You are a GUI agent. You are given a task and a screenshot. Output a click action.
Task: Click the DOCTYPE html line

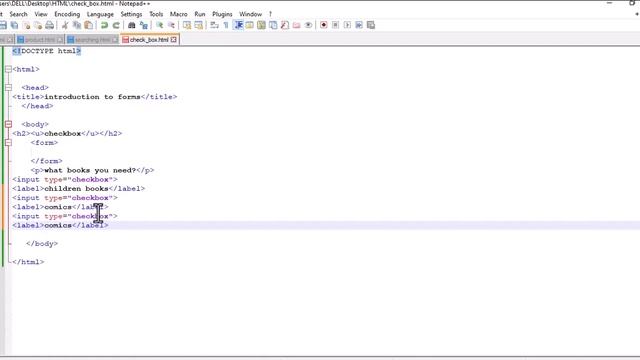coord(47,51)
